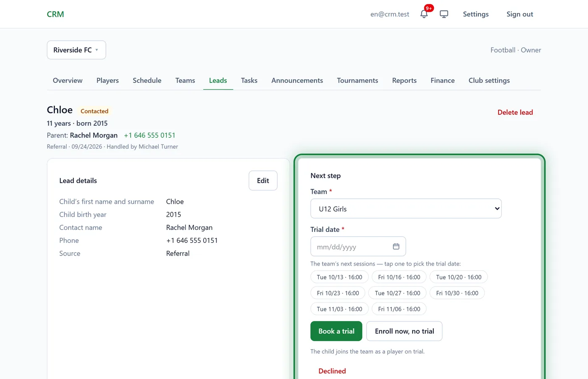Pick the Tue 10/13 · 16:00 session
Screen dimensions: 588x379
click(x=339, y=277)
